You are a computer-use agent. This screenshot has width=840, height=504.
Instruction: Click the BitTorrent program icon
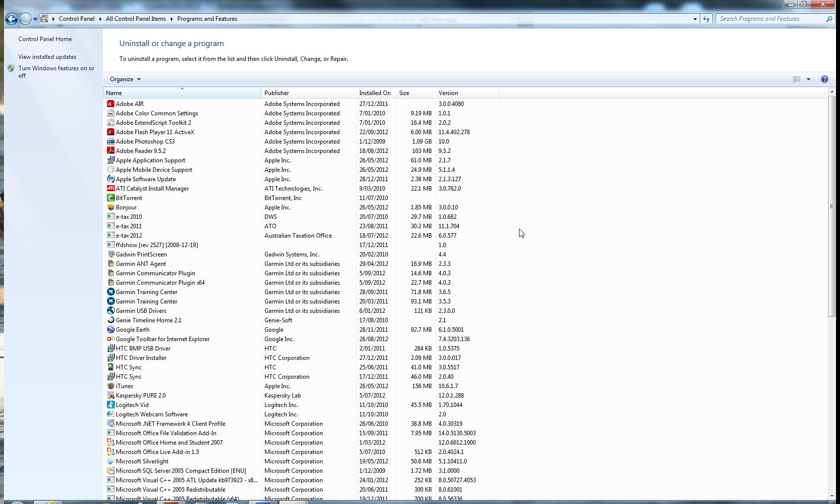tap(110, 198)
